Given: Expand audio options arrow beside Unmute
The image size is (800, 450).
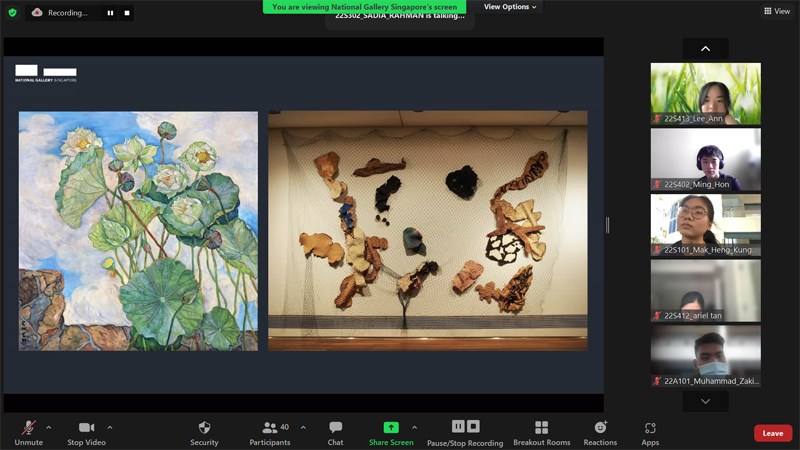Looking at the screenshot, I should [49, 427].
